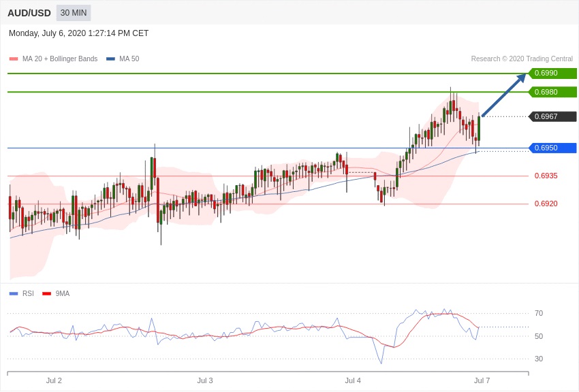579x392 pixels.
Task: Click the Jul 7 date axis label
Action: (482, 380)
